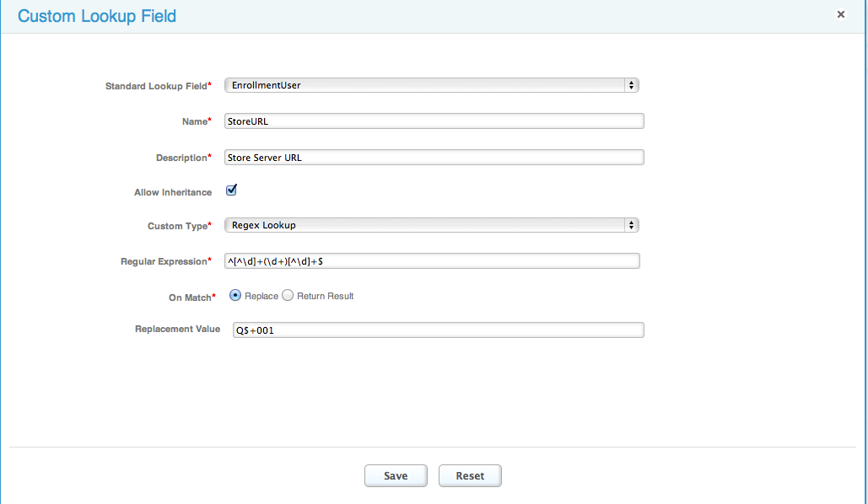Click the Regular Expression label
Screen dimensions: 868x504
coord(166,261)
